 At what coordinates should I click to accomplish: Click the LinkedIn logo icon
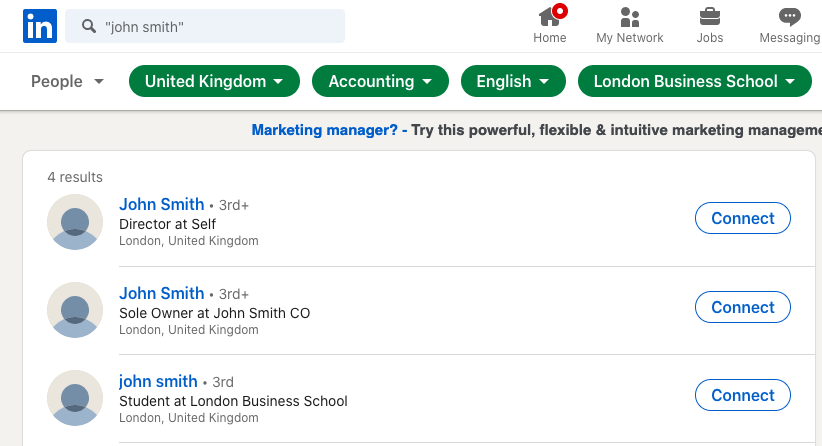click(40, 26)
